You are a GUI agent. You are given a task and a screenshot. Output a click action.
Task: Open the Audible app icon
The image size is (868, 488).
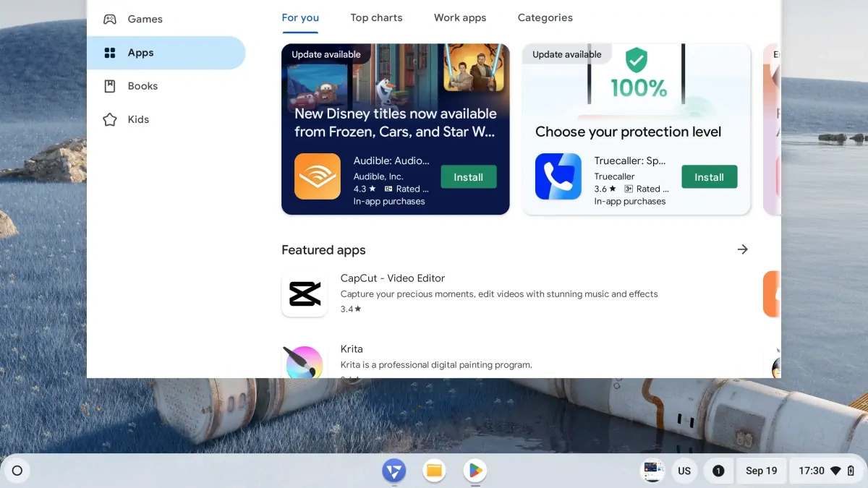pyautogui.click(x=318, y=176)
